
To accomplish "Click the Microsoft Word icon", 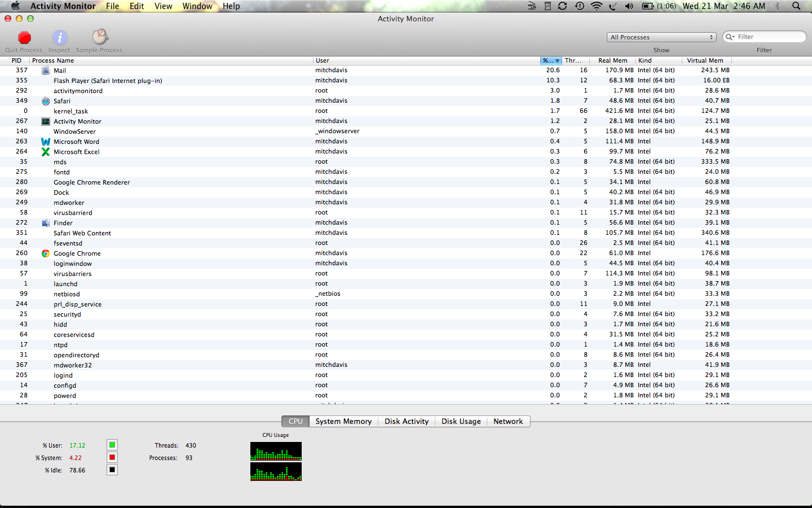I will pyautogui.click(x=46, y=142).
